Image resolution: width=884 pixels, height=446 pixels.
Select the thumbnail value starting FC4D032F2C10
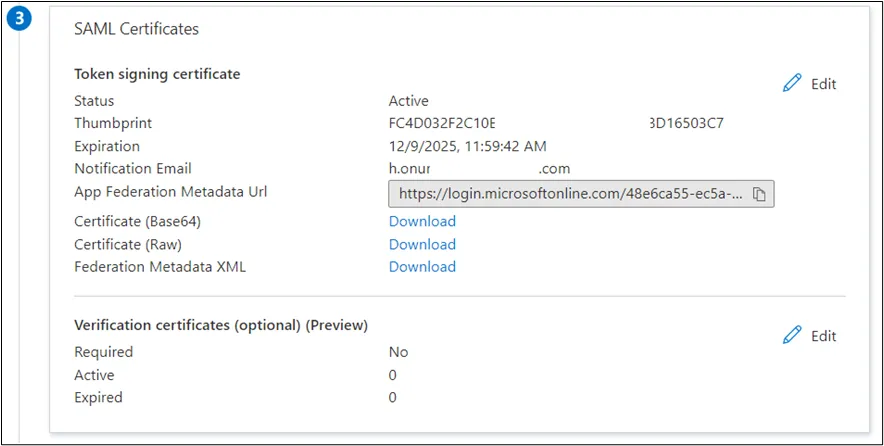point(441,123)
